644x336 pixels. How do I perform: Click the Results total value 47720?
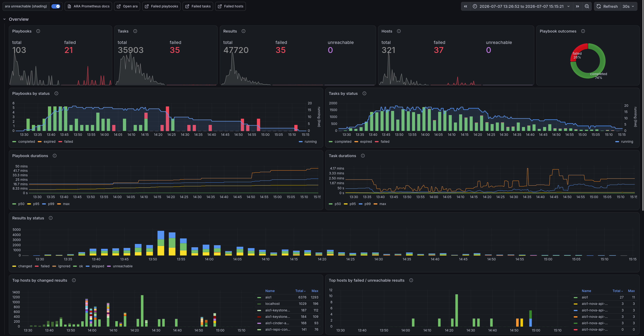(236, 50)
